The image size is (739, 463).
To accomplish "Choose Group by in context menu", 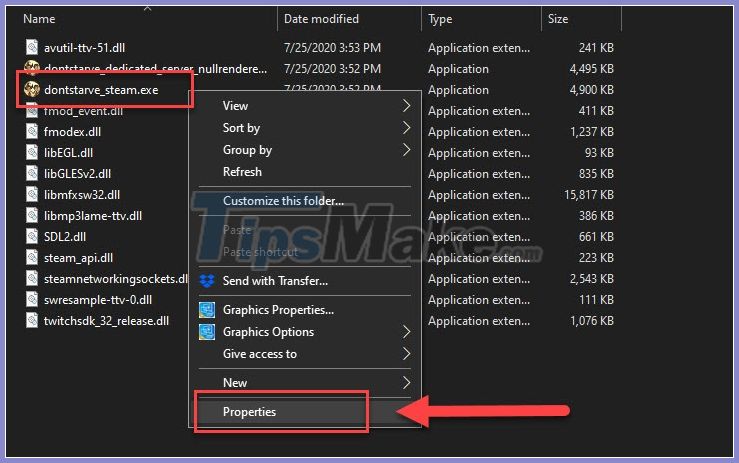I will 304,149.
